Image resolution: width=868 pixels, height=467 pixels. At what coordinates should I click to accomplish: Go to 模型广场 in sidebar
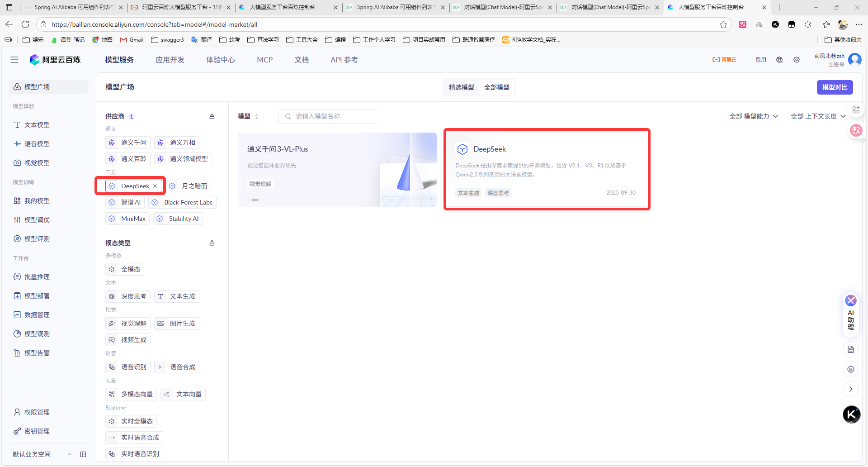[x=49, y=87]
